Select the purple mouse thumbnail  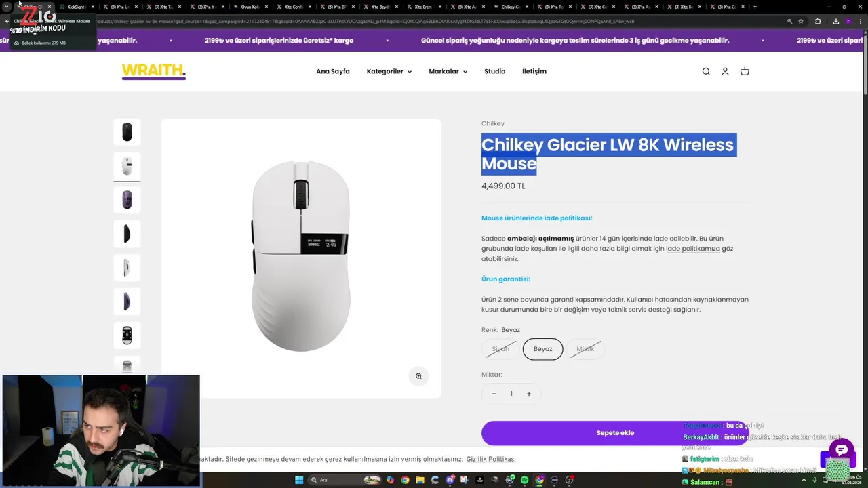(x=127, y=200)
